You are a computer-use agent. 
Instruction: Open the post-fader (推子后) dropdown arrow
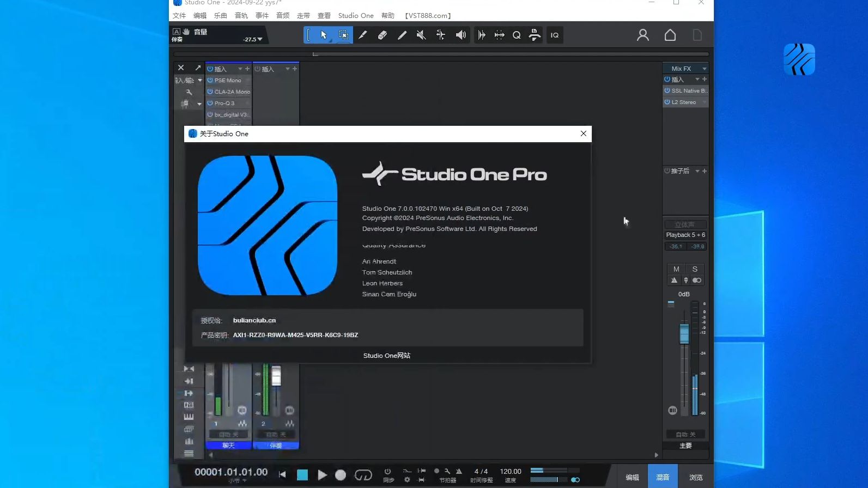[x=697, y=171]
